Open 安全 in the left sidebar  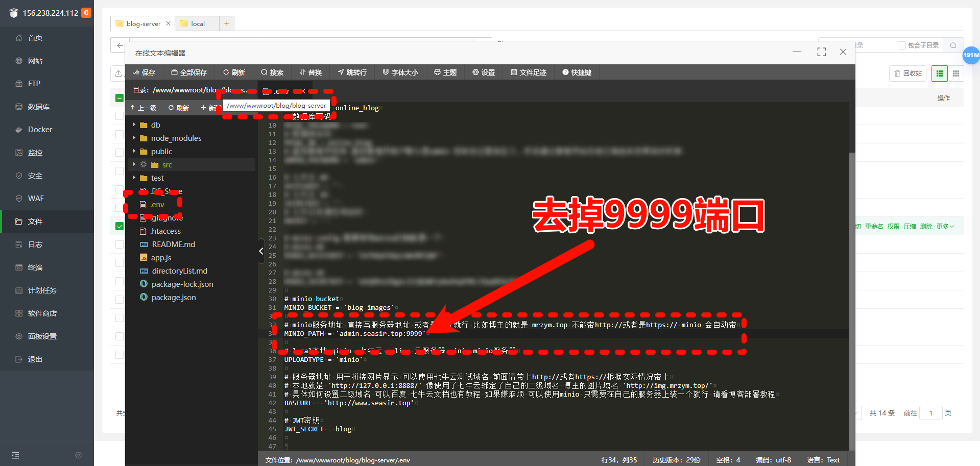tap(35, 176)
